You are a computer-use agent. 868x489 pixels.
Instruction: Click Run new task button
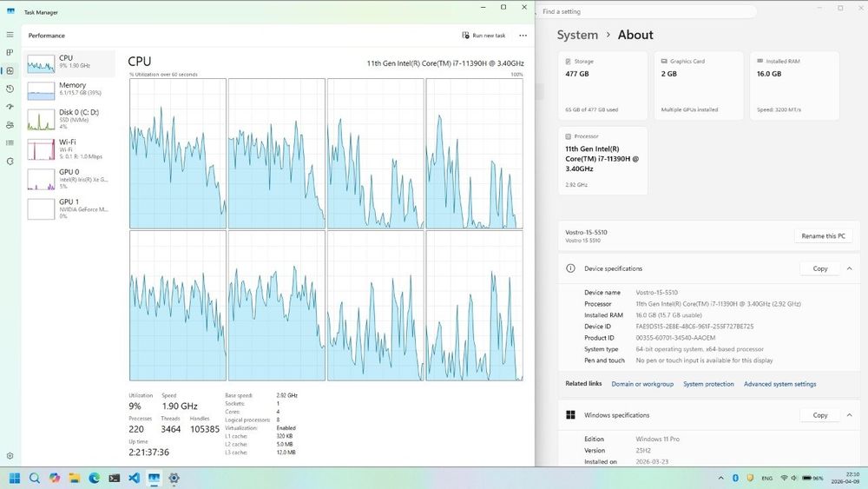(x=483, y=36)
